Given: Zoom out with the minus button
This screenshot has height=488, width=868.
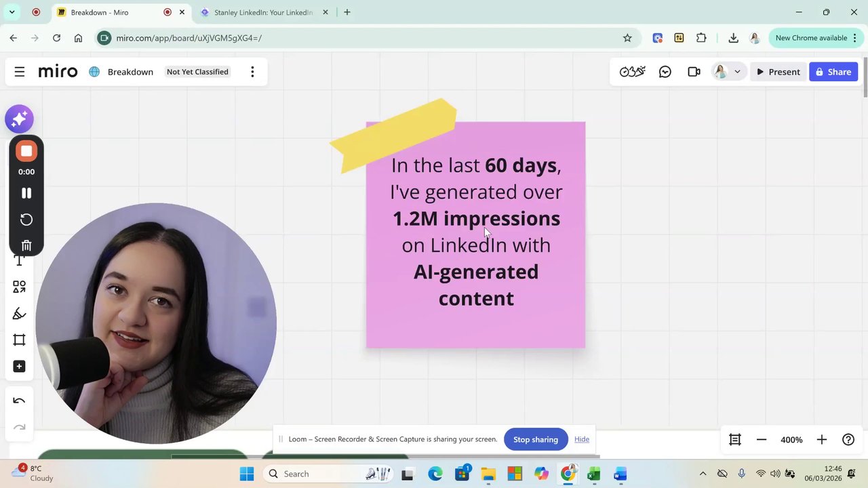Looking at the screenshot, I should (x=762, y=440).
